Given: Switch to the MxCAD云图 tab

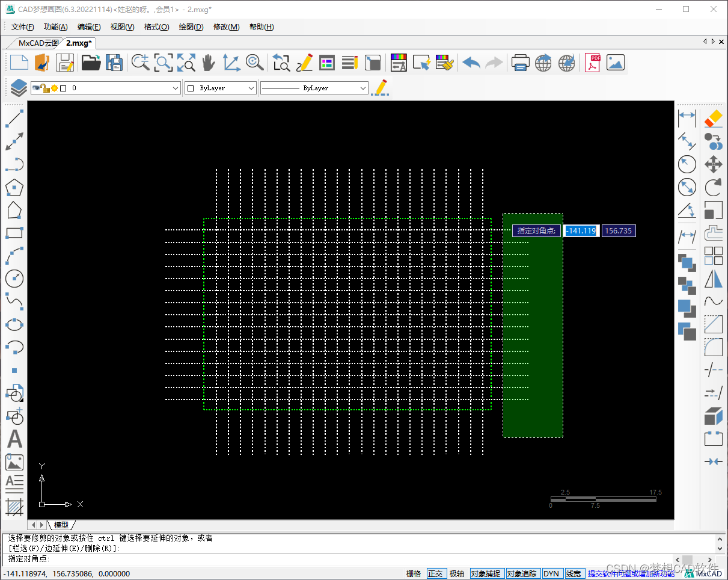Looking at the screenshot, I should [38, 43].
